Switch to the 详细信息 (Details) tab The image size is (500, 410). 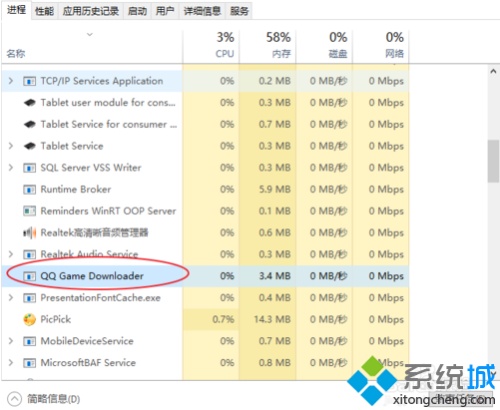click(x=202, y=11)
